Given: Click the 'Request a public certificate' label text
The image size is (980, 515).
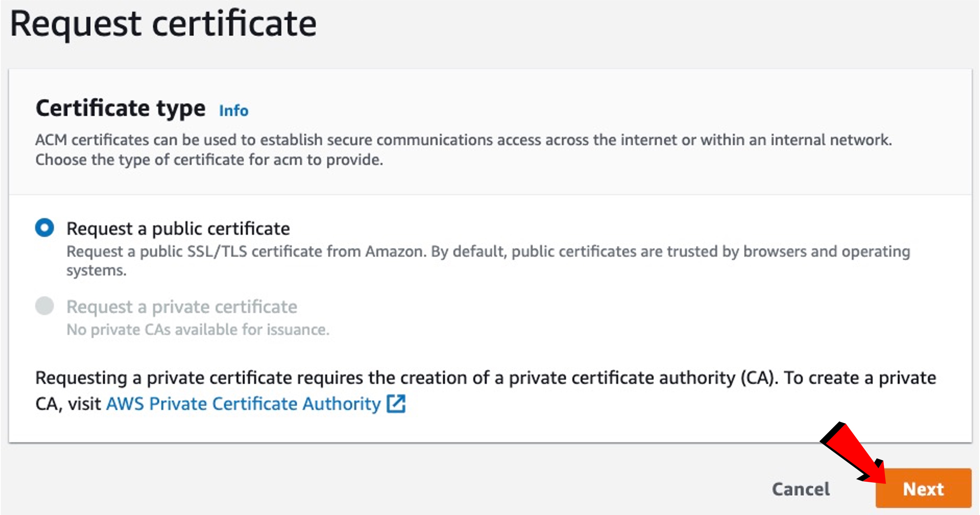Looking at the screenshot, I should [x=178, y=228].
